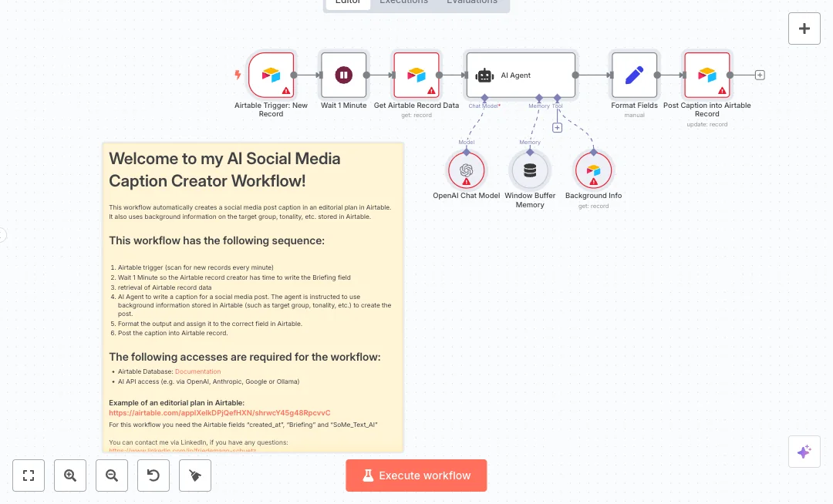833x504 pixels.
Task: Open the Airtable Trigger: New Record node
Action: [x=271, y=75]
